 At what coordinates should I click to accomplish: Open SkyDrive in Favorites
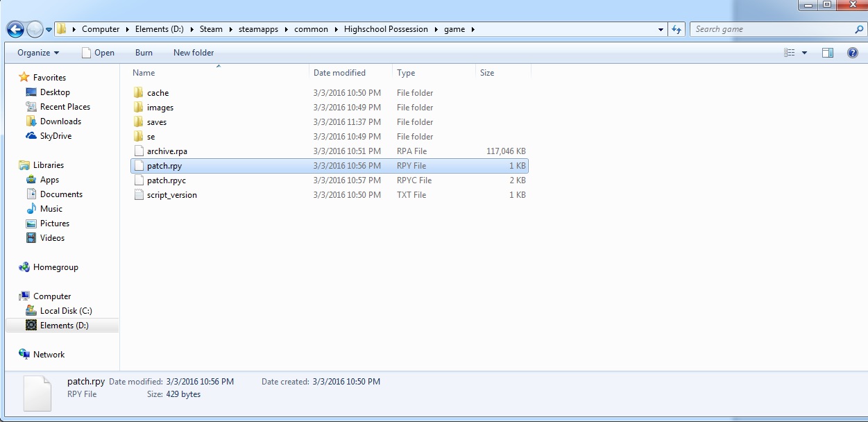point(56,135)
